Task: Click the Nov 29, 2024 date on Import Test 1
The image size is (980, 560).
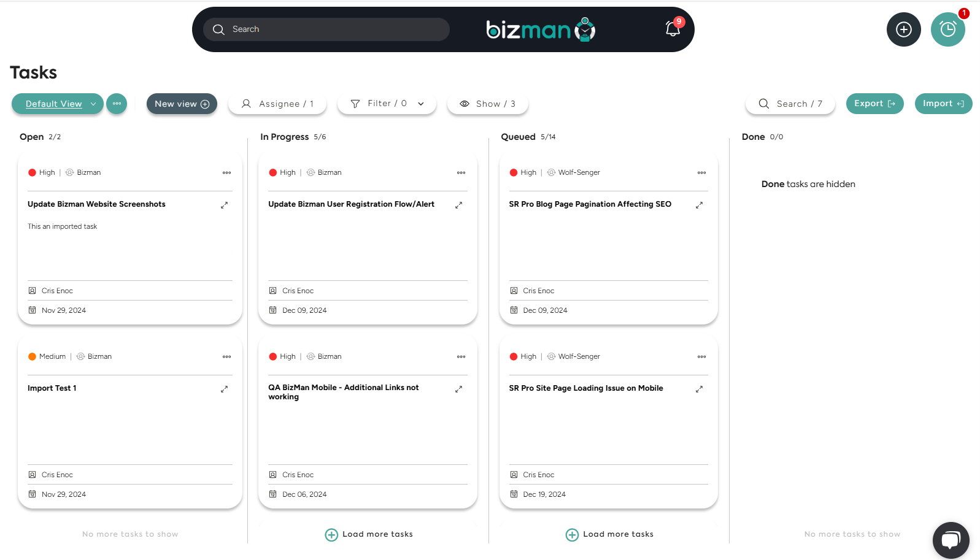Action: pos(64,494)
